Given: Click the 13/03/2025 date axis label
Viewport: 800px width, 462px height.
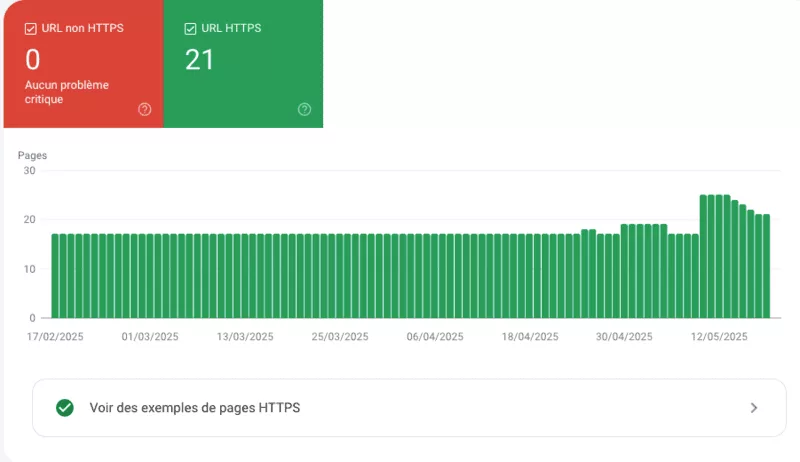Looking at the screenshot, I should click(x=245, y=337).
